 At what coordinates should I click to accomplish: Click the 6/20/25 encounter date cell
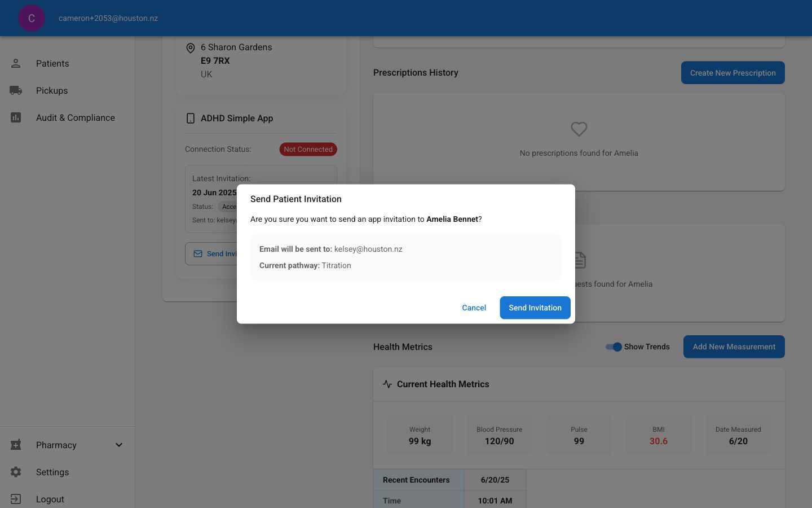click(x=495, y=480)
